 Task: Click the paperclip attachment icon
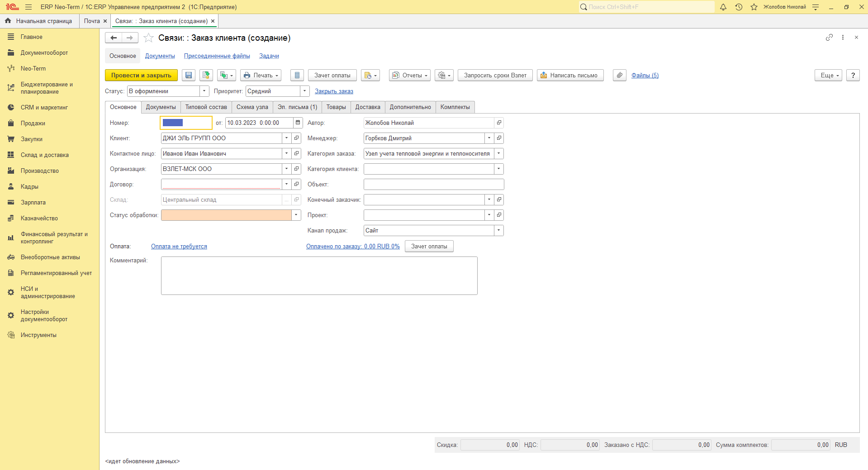coord(620,76)
